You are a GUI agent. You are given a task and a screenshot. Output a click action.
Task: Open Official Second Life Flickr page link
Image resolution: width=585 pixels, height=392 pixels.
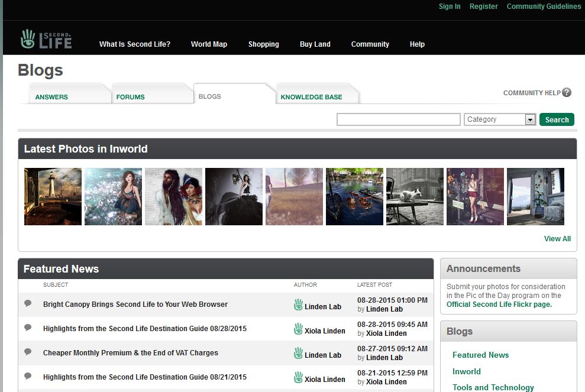[x=499, y=304]
